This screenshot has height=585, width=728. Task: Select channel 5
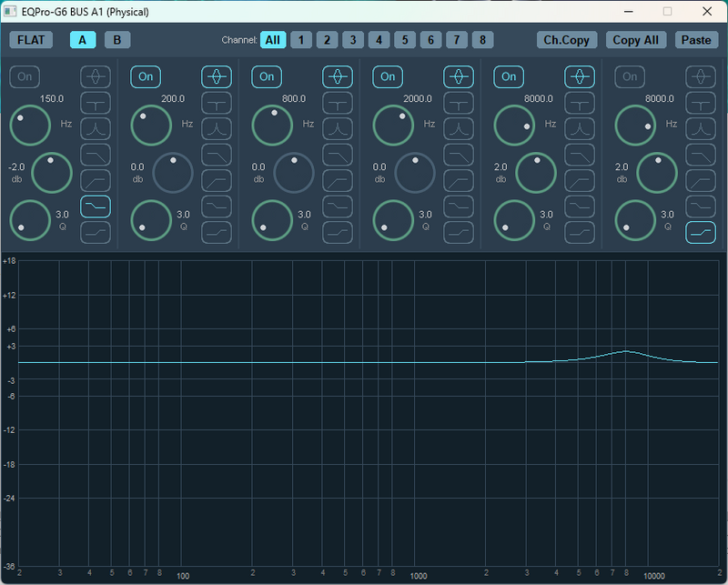405,40
